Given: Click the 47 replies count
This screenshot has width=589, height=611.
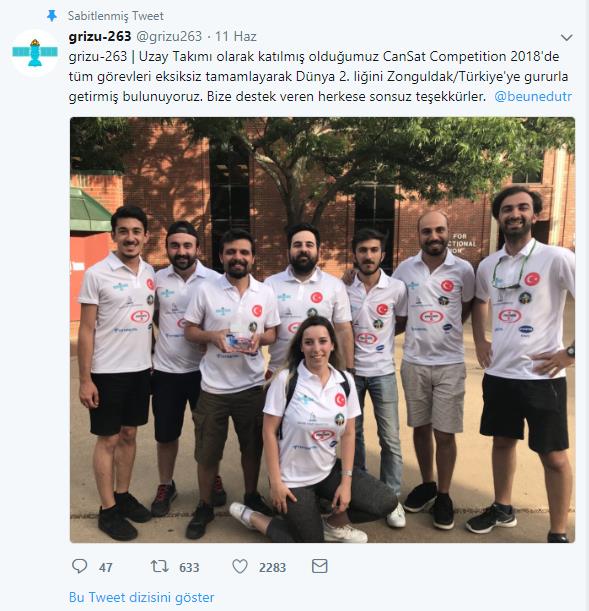Looking at the screenshot, I should [x=106, y=567].
